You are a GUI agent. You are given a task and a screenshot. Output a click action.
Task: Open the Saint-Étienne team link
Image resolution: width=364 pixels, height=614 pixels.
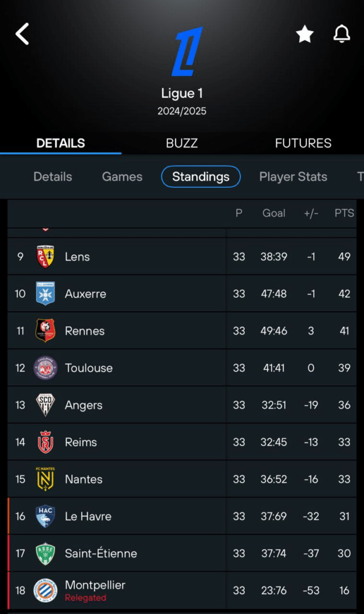(x=101, y=553)
